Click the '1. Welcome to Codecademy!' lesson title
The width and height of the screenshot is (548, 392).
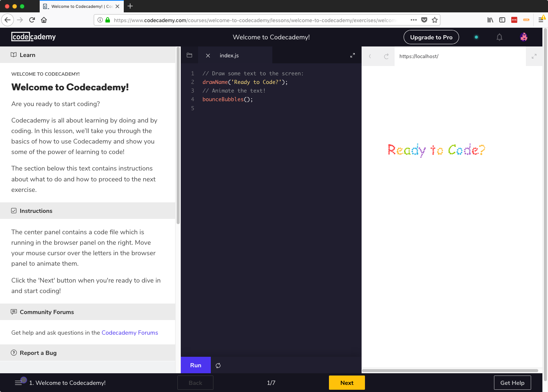coord(68,383)
